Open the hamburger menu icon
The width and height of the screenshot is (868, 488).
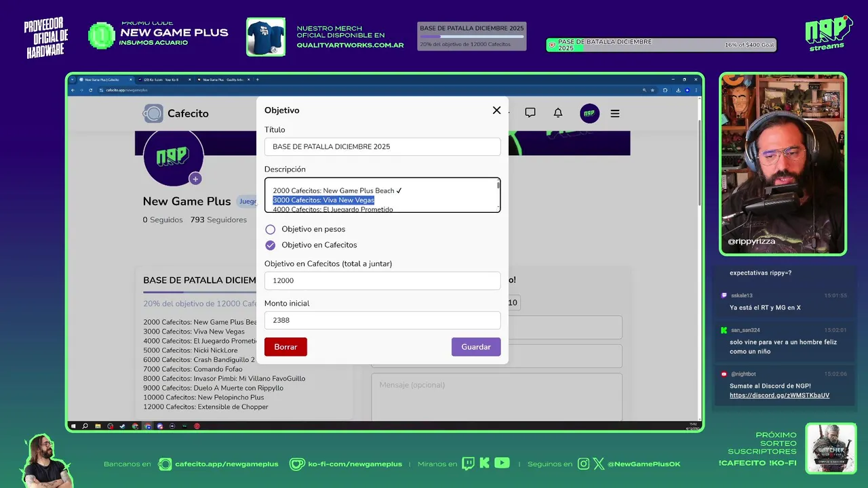pos(615,113)
